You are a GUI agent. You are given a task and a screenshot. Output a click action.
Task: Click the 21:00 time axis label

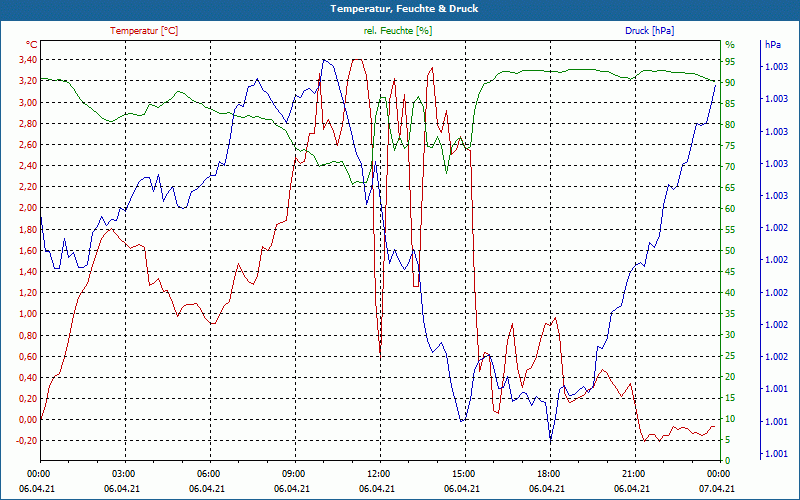pos(634,473)
